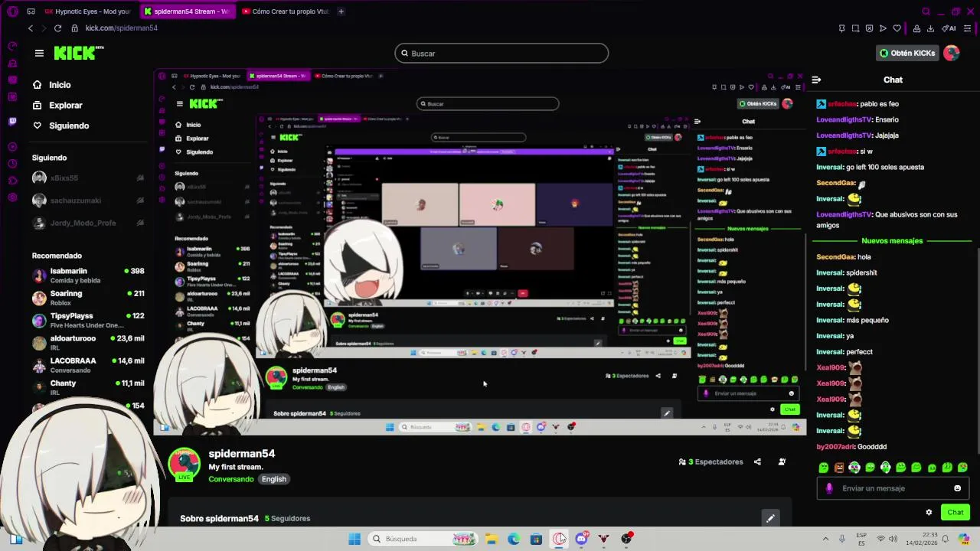Click the browser pin toolbar icon

coord(841,28)
